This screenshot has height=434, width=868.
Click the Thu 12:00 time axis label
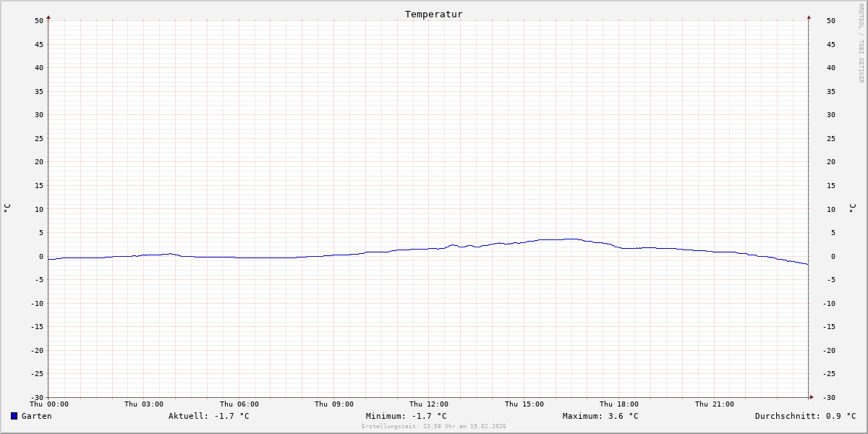(x=429, y=404)
